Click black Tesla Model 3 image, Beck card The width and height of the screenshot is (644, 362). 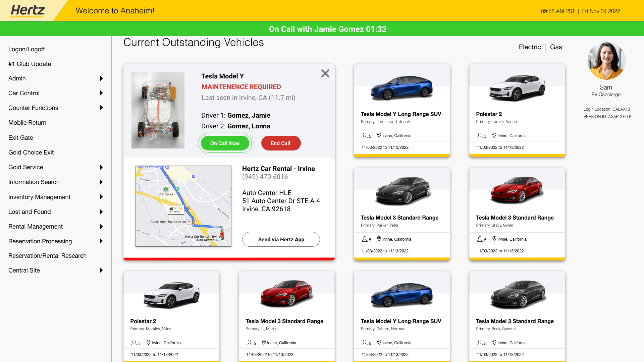518,294
